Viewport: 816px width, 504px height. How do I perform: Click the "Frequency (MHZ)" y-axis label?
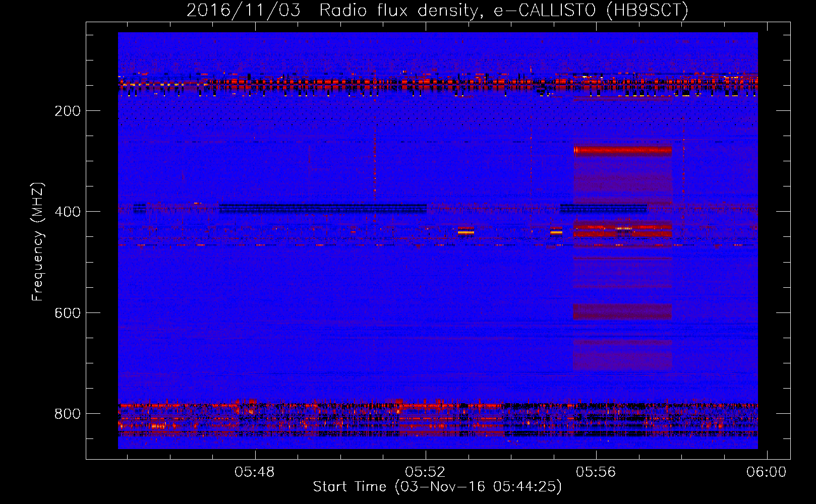[38, 242]
